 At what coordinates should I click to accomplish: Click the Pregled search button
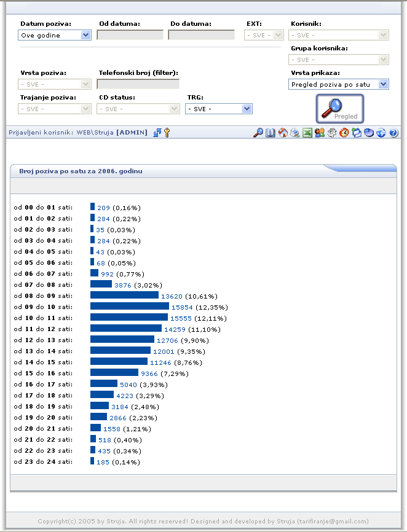pyautogui.click(x=340, y=109)
